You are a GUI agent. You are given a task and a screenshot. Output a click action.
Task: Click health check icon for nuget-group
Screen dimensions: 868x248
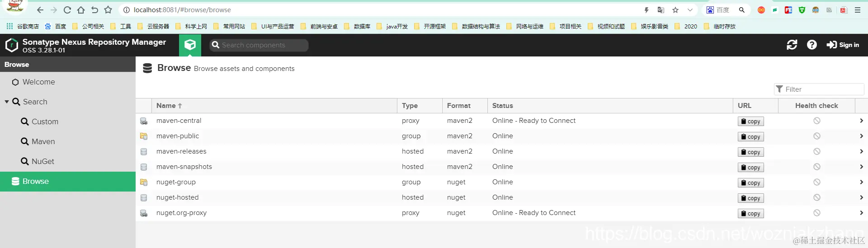click(x=817, y=182)
